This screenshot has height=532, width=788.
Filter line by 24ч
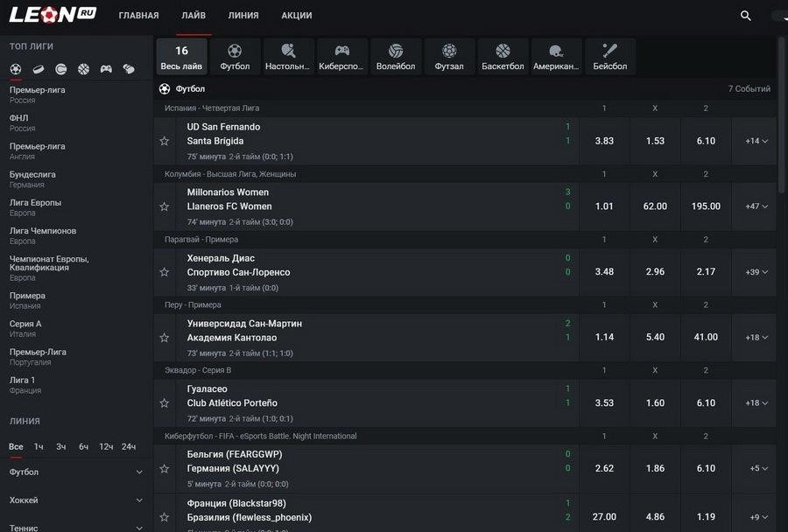pos(129,446)
